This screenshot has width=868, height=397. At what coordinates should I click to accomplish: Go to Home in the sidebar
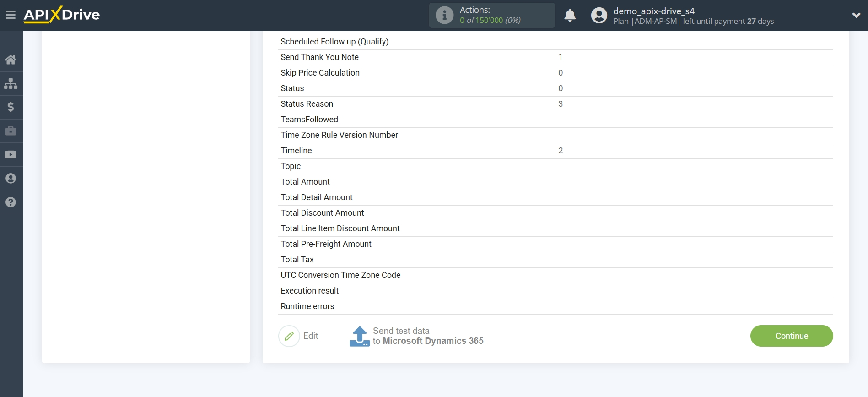[11, 60]
